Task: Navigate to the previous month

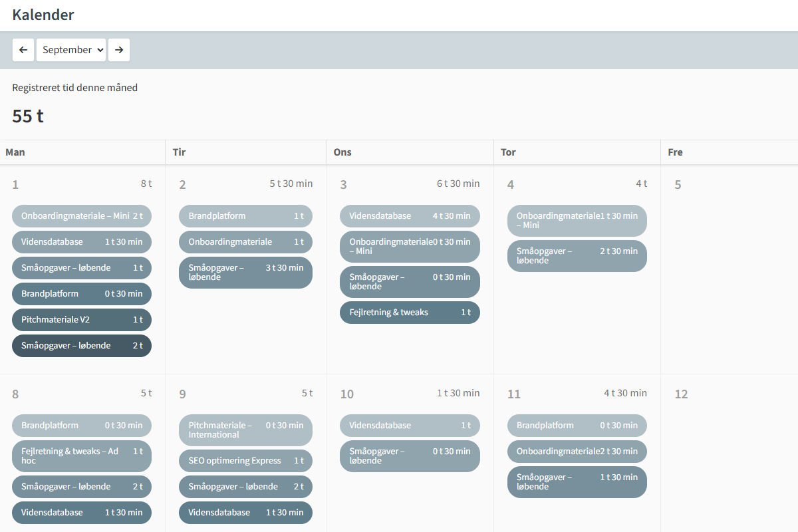Action: pos(23,49)
